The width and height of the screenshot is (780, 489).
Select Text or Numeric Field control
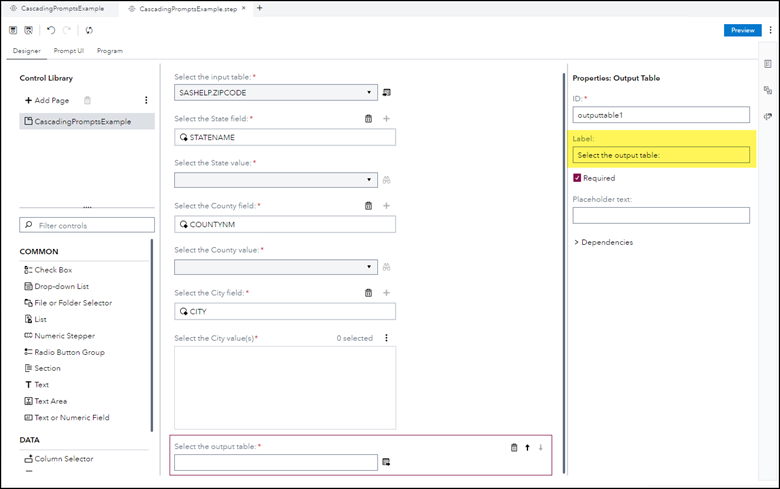point(67,417)
